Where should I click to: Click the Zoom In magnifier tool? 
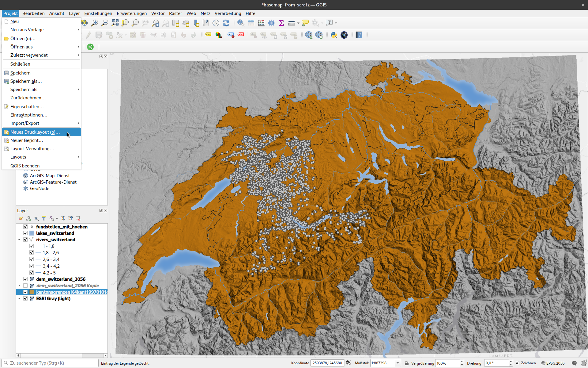coord(95,23)
